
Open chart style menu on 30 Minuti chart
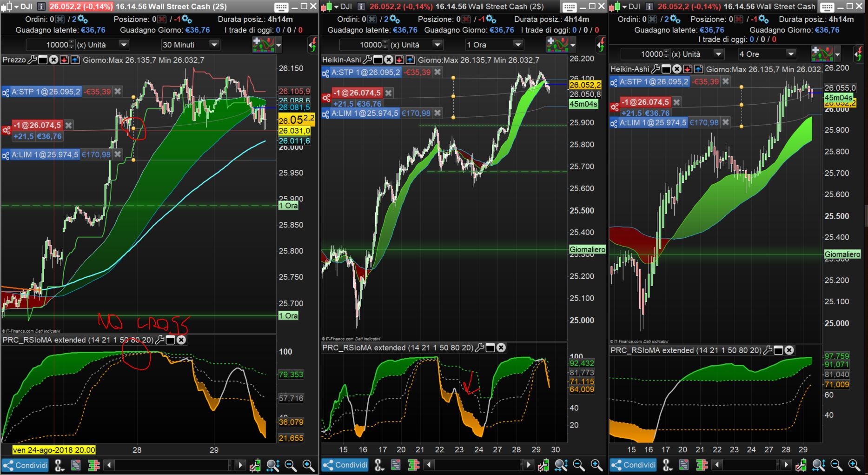(x=9, y=7)
